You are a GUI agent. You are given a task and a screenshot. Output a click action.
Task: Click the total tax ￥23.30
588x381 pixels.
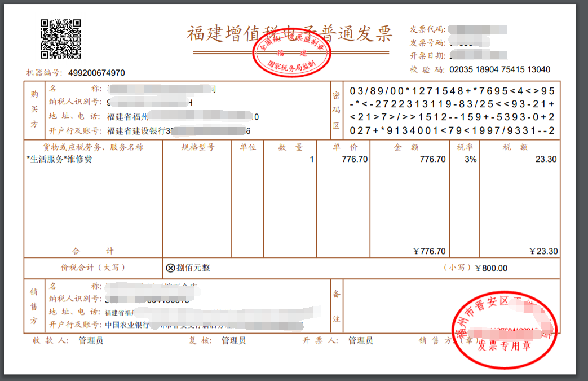click(543, 251)
